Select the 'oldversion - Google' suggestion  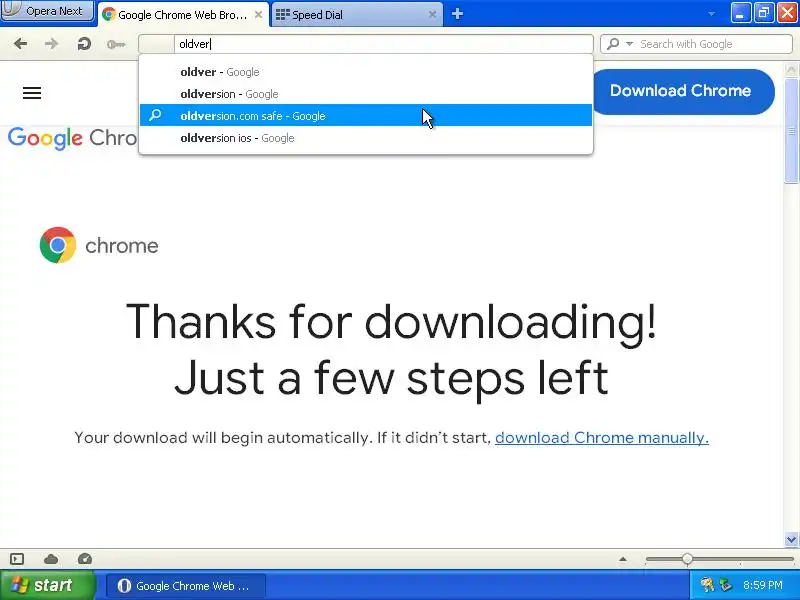pos(365,94)
